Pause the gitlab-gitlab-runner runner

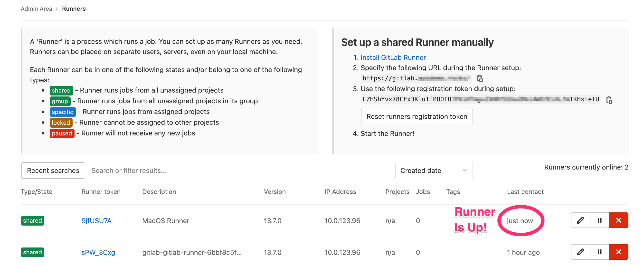pyautogui.click(x=599, y=252)
